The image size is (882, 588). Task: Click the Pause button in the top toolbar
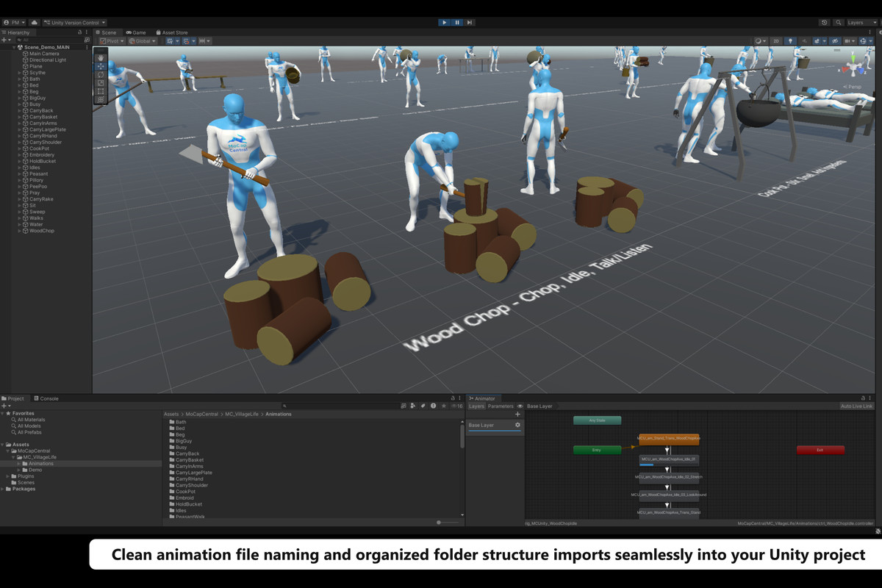click(x=456, y=22)
